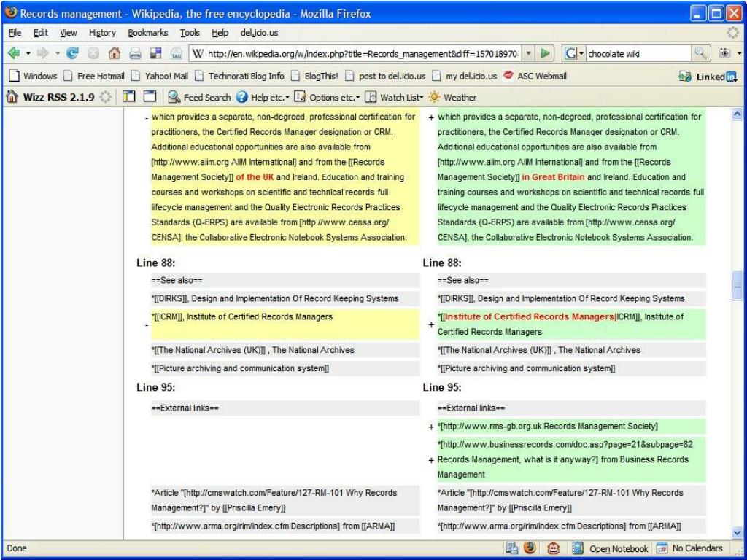Click Open Notebook in status bar
This screenshot has height=560, width=747.
(x=619, y=548)
